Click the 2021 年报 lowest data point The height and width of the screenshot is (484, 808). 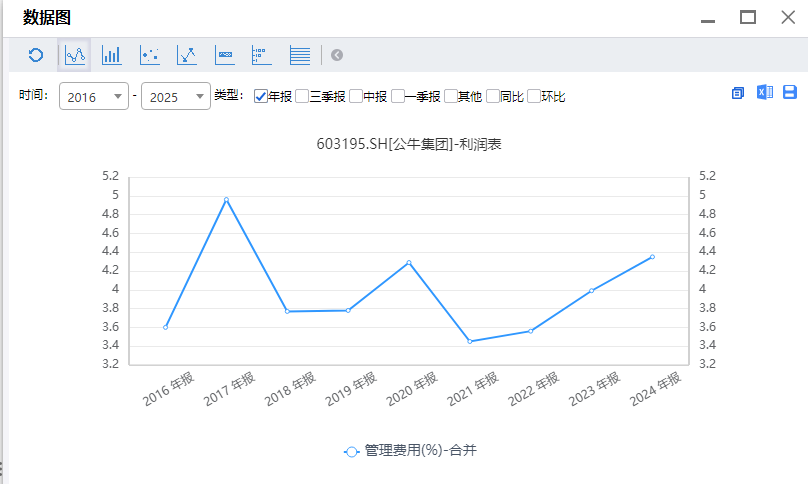pyautogui.click(x=469, y=341)
